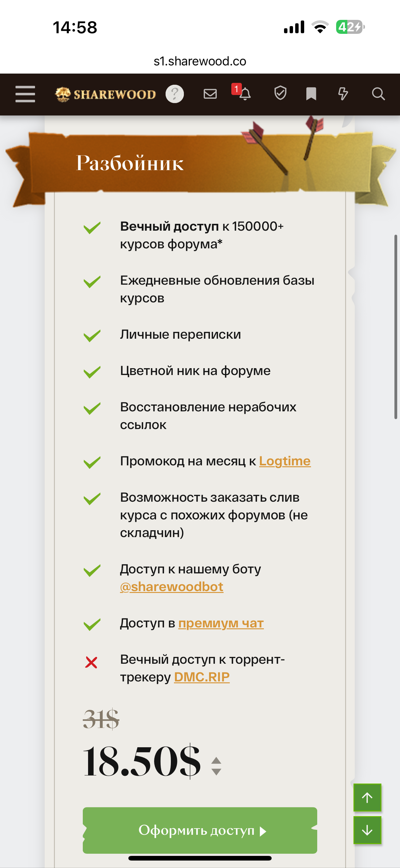Open the DMC.RIP tracker link

pos(202,677)
